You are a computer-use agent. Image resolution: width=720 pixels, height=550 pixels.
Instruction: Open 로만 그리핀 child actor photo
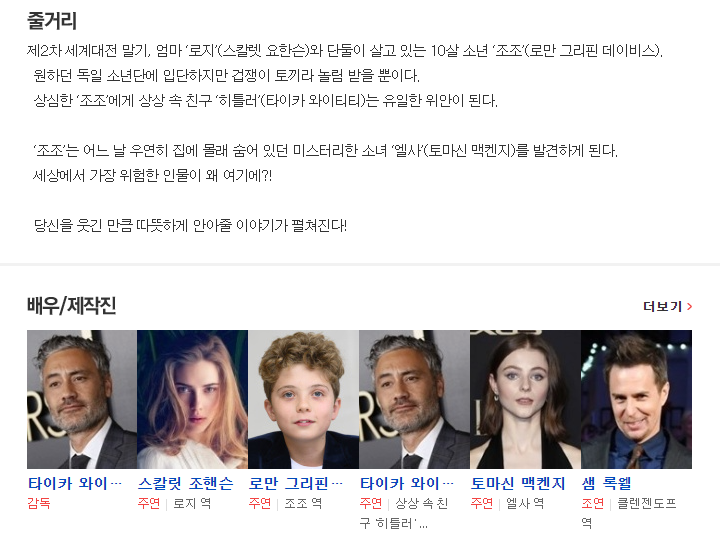304,399
